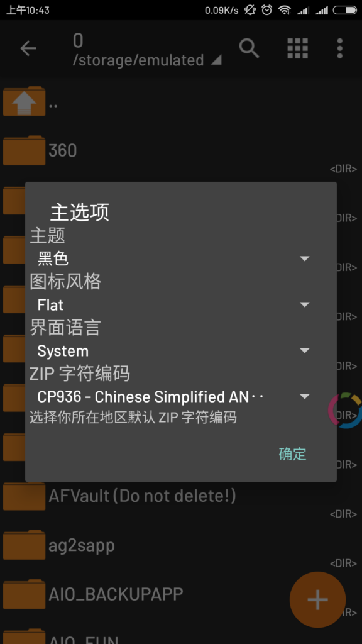Viewport: 362px width, 644px height.
Task: Expand the theme dropdown showing 黑色
Action: tap(173, 258)
